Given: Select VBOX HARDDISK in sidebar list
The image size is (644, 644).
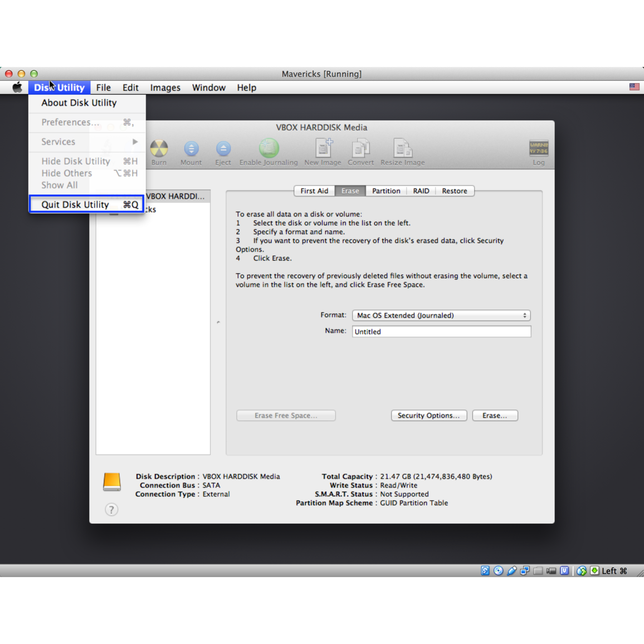Looking at the screenshot, I should click(x=175, y=196).
